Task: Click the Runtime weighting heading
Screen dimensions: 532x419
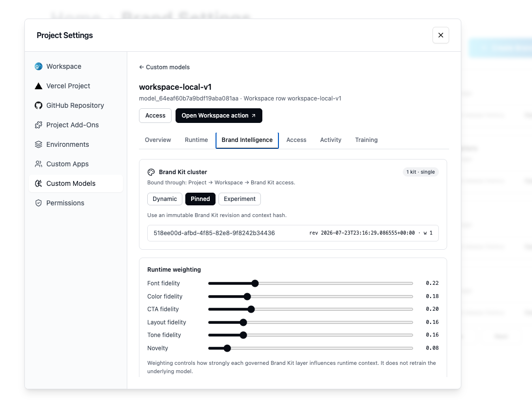Action: coord(174,269)
